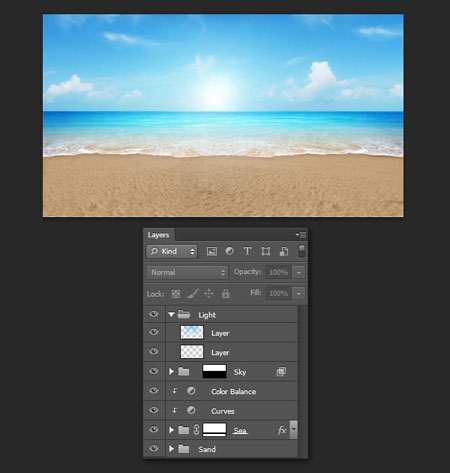Viewport: 450px width, 473px height.
Task: Click clipping arrow on Curves layer
Action: (174, 410)
